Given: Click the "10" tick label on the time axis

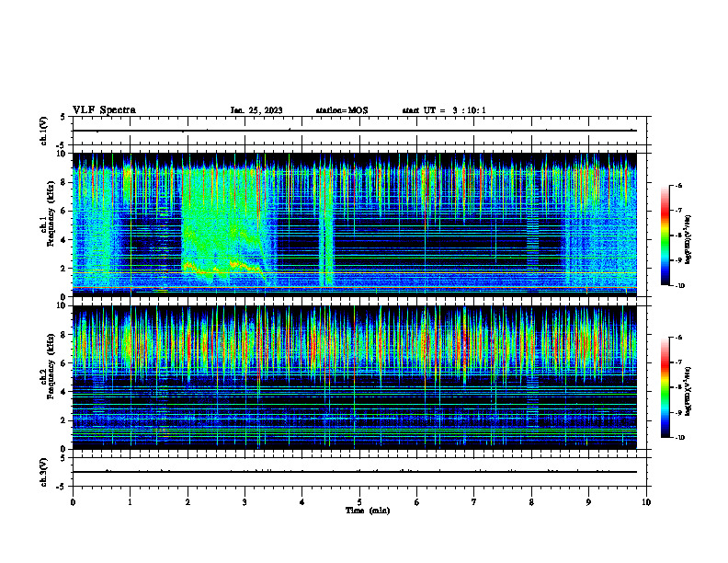Looking at the screenshot, I should (646, 502).
